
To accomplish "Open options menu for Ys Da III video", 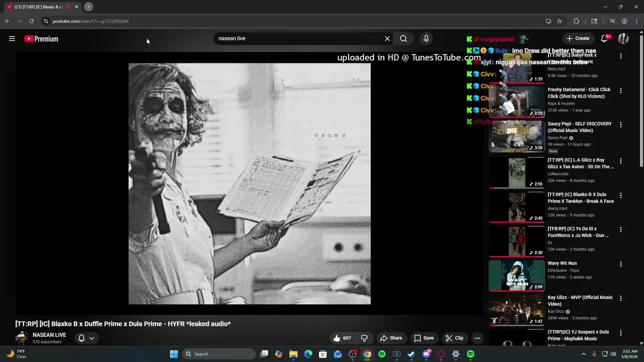I will 620,230.
